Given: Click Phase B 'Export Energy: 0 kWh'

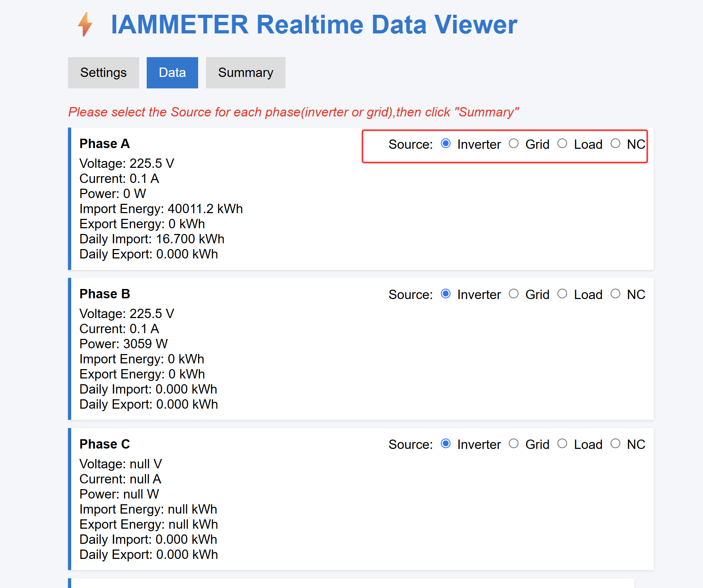Looking at the screenshot, I should (142, 374).
